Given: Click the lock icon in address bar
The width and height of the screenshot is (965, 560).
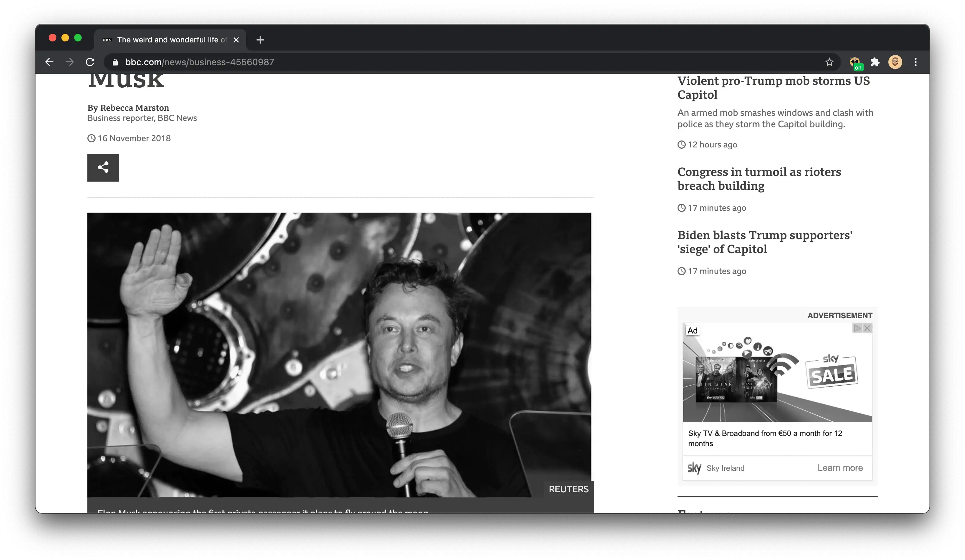Looking at the screenshot, I should point(115,62).
